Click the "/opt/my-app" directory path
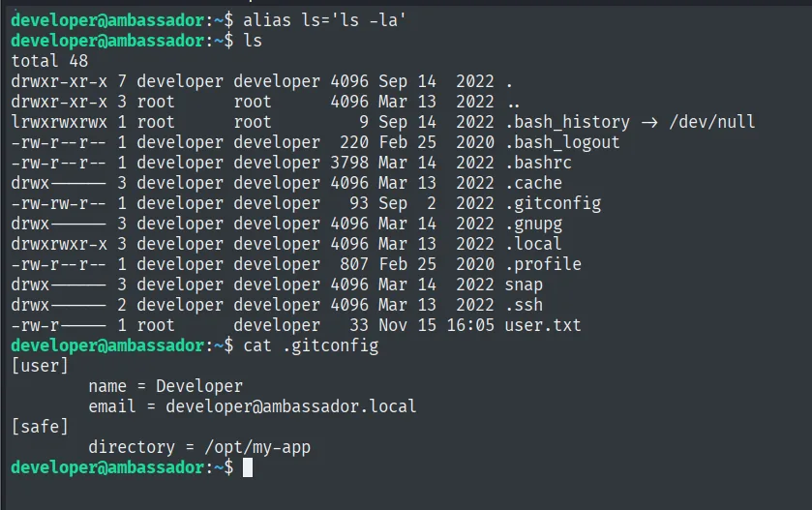 coord(257,447)
